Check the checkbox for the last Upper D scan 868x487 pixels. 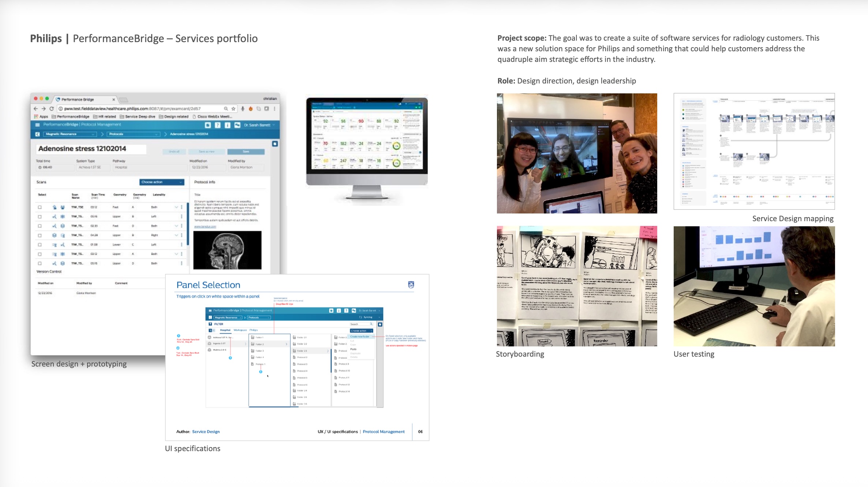[40, 263]
